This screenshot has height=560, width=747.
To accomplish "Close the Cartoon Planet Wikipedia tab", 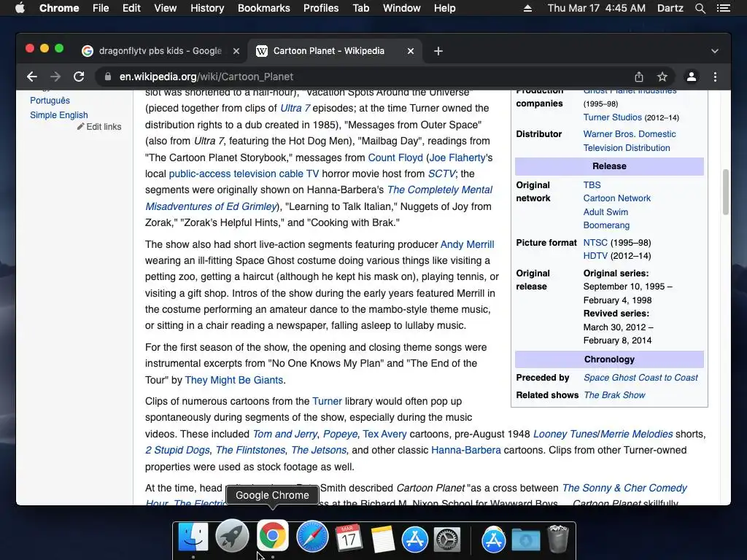I will click(411, 51).
